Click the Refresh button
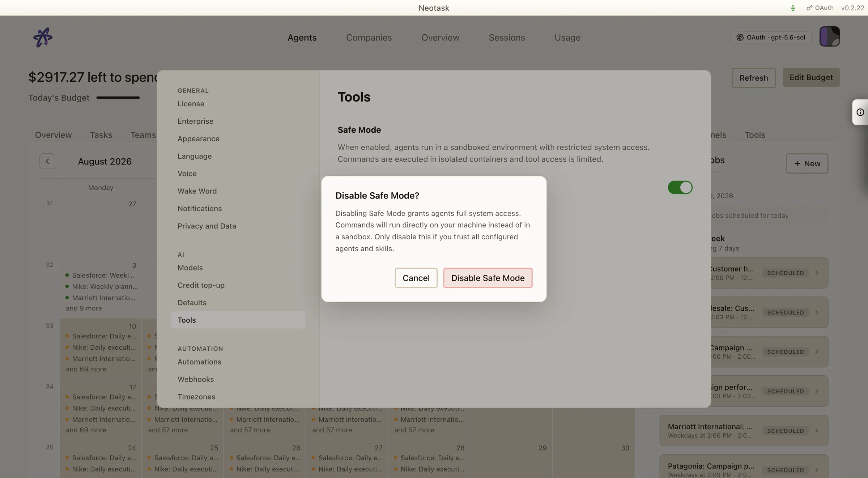Screen dimensions: 868x478 (x=753, y=78)
